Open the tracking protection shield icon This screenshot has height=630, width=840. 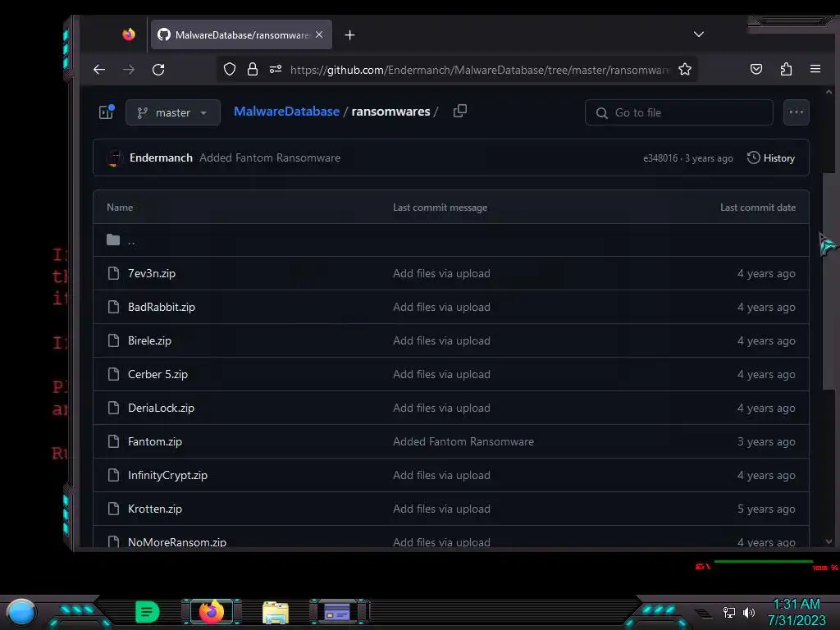coord(230,69)
